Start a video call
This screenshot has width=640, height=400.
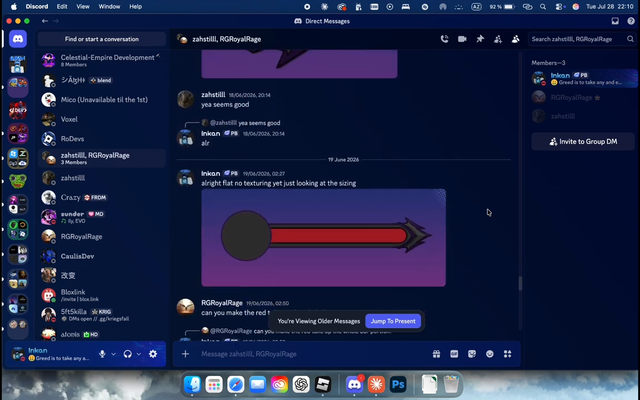click(x=462, y=39)
